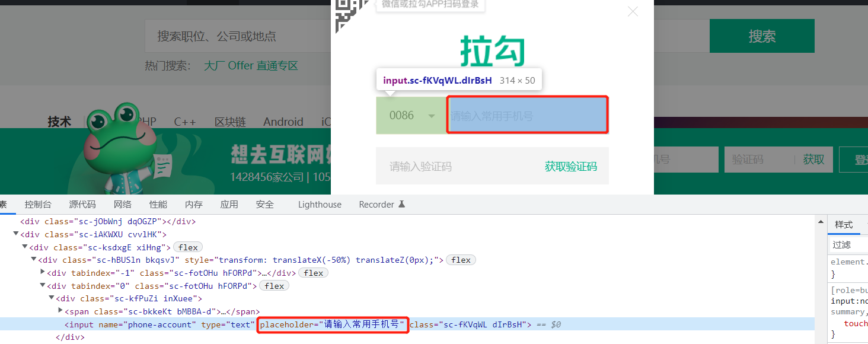Image resolution: width=868 pixels, height=344 pixels.
Task: Click flex badge on tabindex="0" row
Action: [x=274, y=286]
